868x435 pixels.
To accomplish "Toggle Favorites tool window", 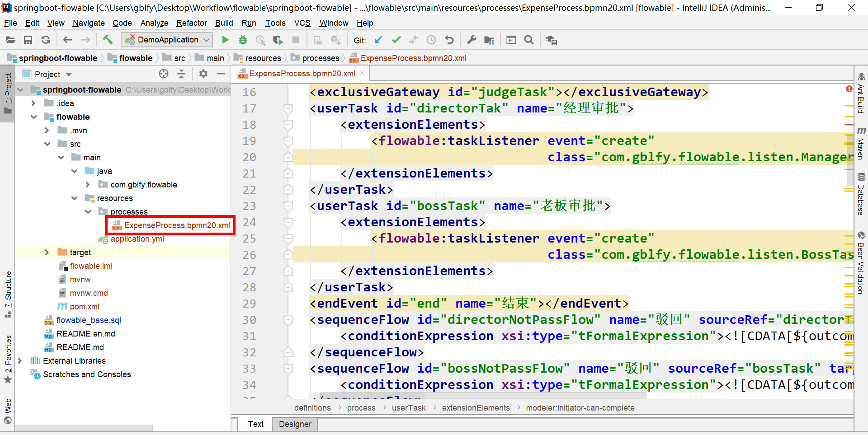I will [x=8, y=359].
